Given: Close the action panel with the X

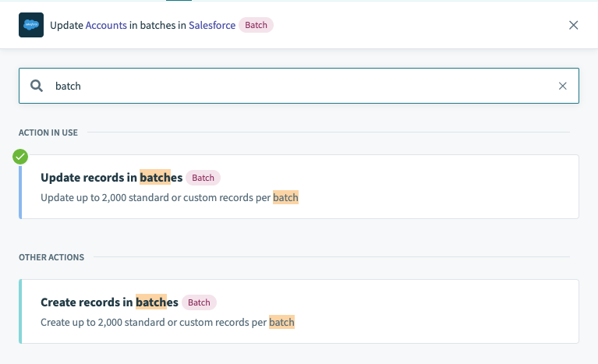Looking at the screenshot, I should click(574, 25).
